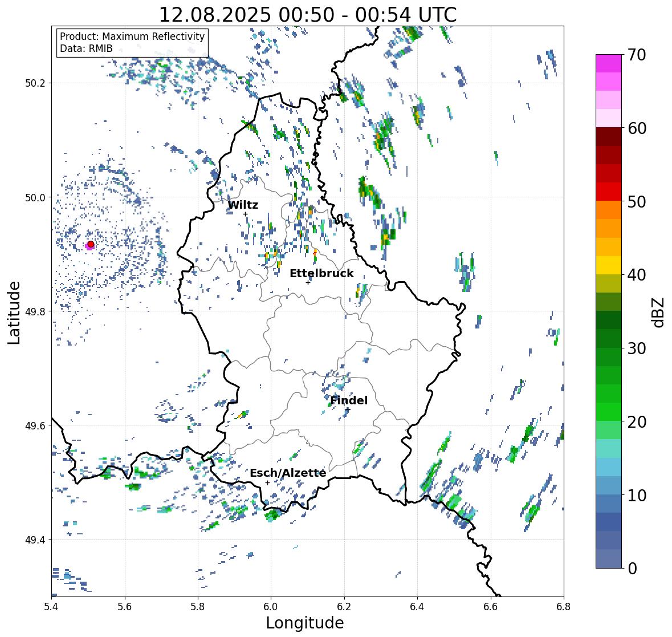Click the colorbar tick label 10
The image size is (672, 637).
click(x=637, y=496)
